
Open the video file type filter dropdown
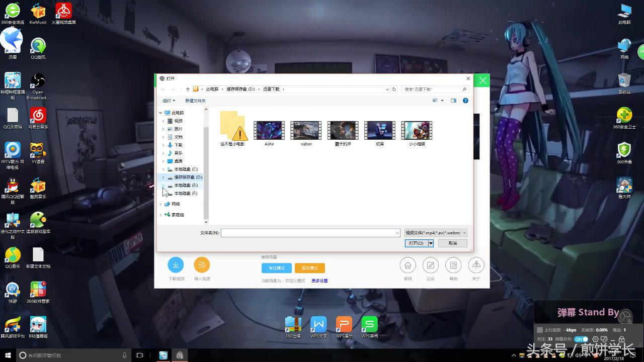436,233
